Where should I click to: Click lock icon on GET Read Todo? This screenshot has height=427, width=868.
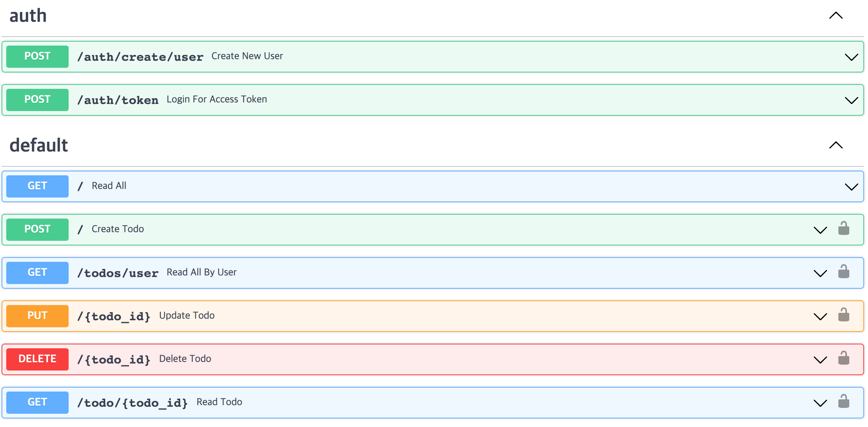(843, 402)
